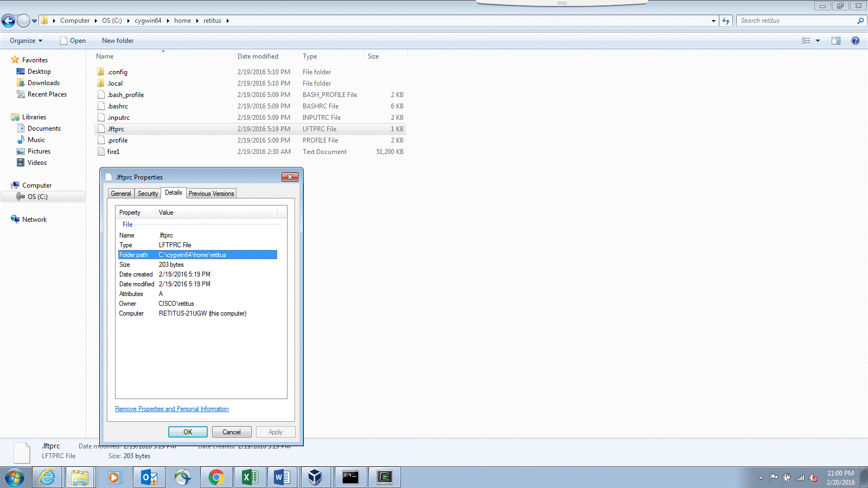Open the view options dropdown arrow
Viewport: 868px width, 488px height.
pos(818,41)
